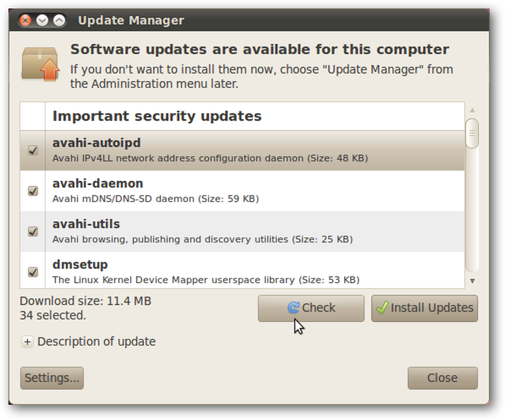
Task: Deselect the dmsetup package checkbox
Action: tap(33, 272)
